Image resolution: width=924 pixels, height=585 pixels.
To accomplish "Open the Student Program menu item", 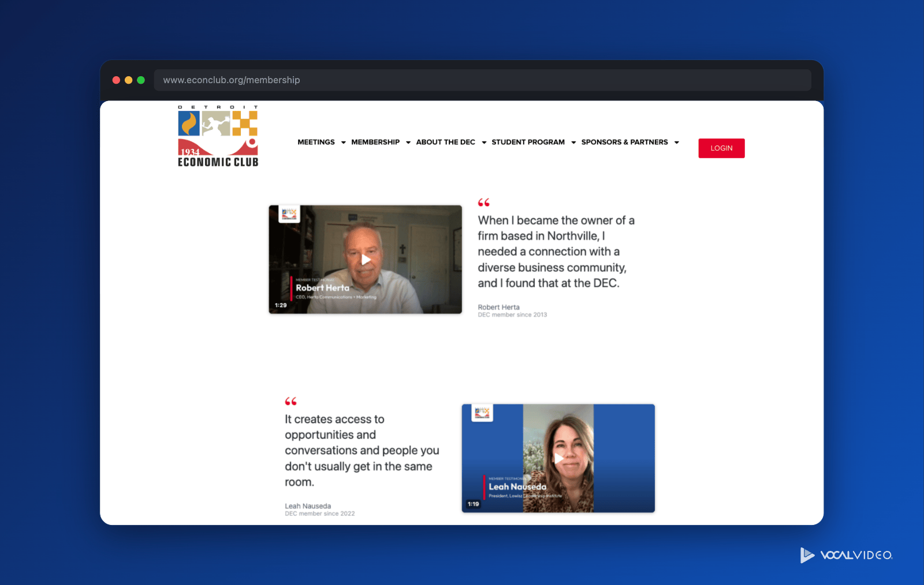I will click(x=528, y=142).
